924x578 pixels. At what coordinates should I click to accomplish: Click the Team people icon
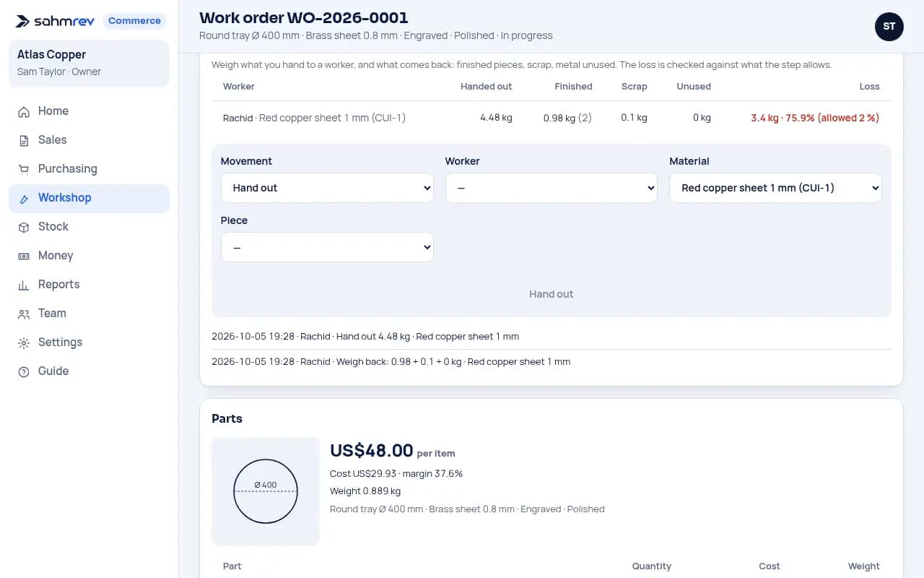pos(24,314)
